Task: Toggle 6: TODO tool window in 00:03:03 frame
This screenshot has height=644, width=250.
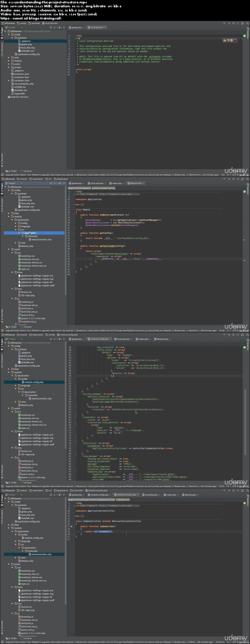Action: (11, 171)
